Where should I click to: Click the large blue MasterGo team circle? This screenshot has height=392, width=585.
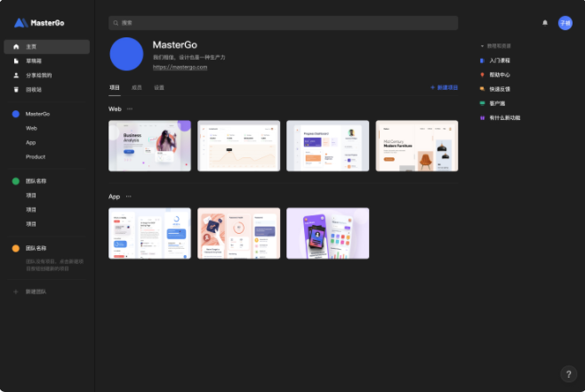[126, 54]
